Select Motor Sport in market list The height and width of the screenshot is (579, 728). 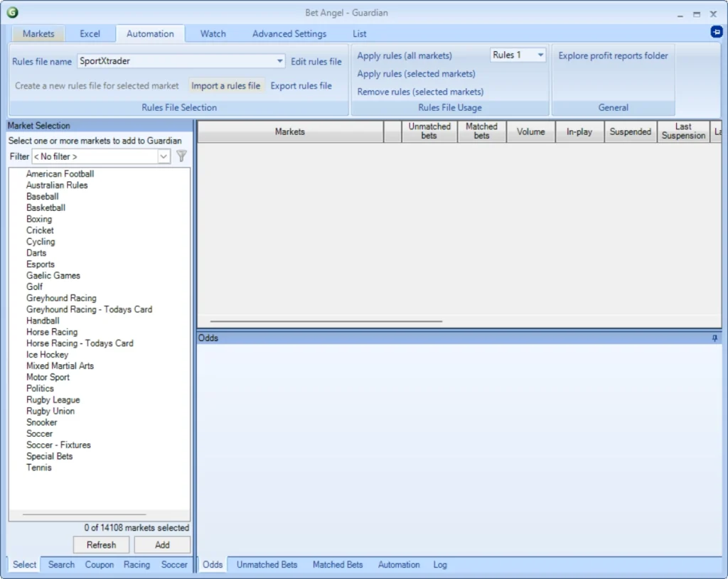pyautogui.click(x=48, y=377)
